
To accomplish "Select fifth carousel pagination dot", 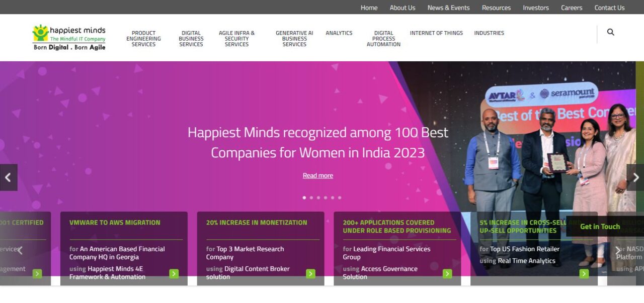I will pyautogui.click(x=333, y=197).
